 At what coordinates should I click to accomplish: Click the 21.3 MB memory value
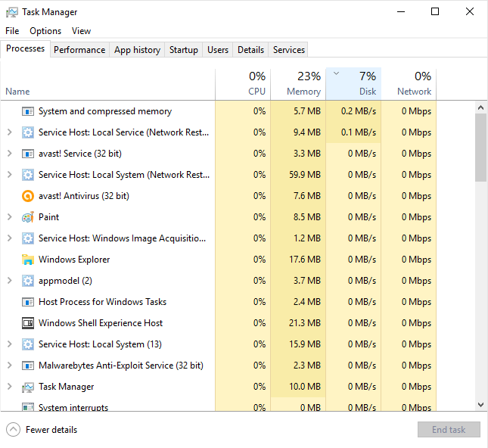click(x=305, y=323)
